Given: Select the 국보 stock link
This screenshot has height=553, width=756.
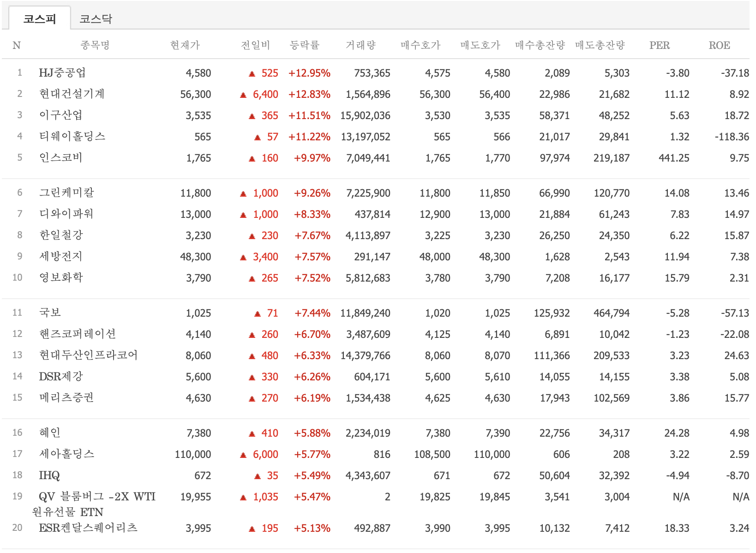Looking at the screenshot, I should pyautogui.click(x=50, y=313).
